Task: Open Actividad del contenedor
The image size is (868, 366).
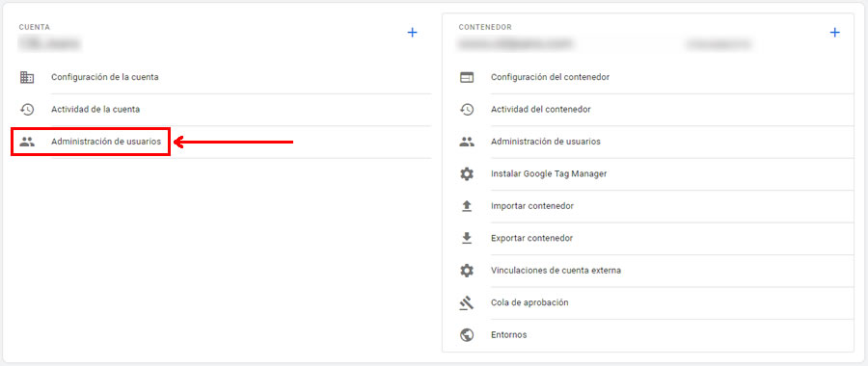Action: (x=541, y=110)
